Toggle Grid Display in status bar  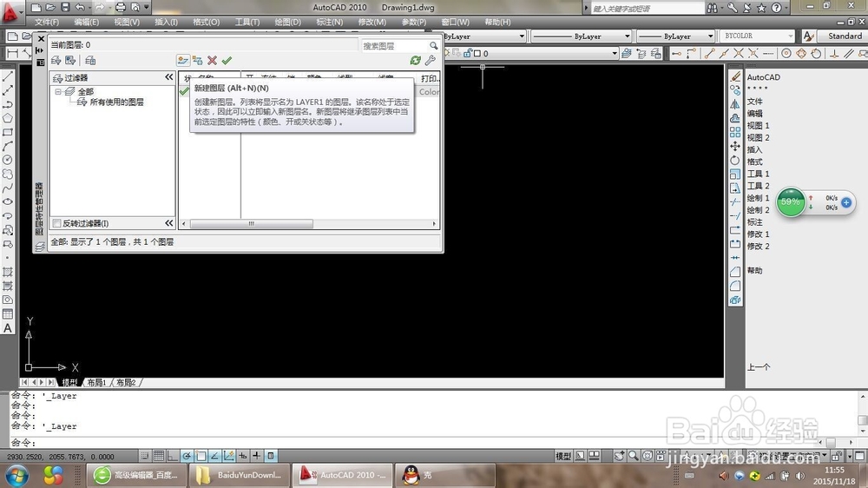[x=159, y=456]
